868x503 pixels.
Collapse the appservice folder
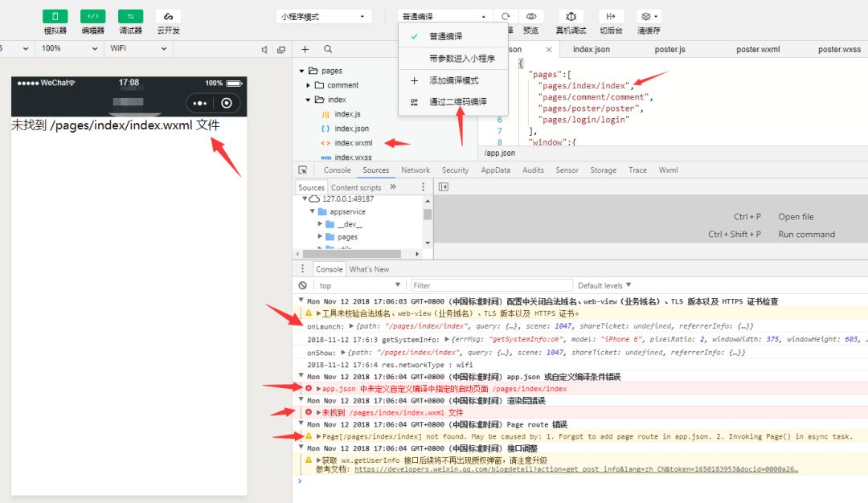[x=312, y=211]
